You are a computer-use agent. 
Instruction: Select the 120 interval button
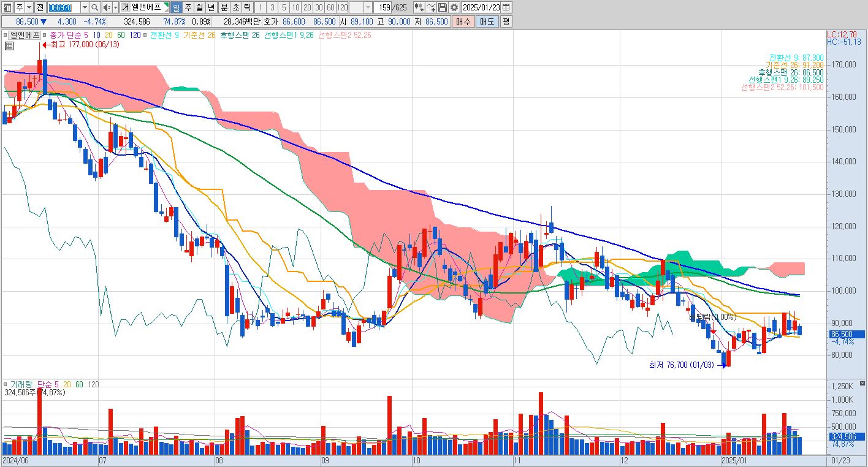coord(343,7)
